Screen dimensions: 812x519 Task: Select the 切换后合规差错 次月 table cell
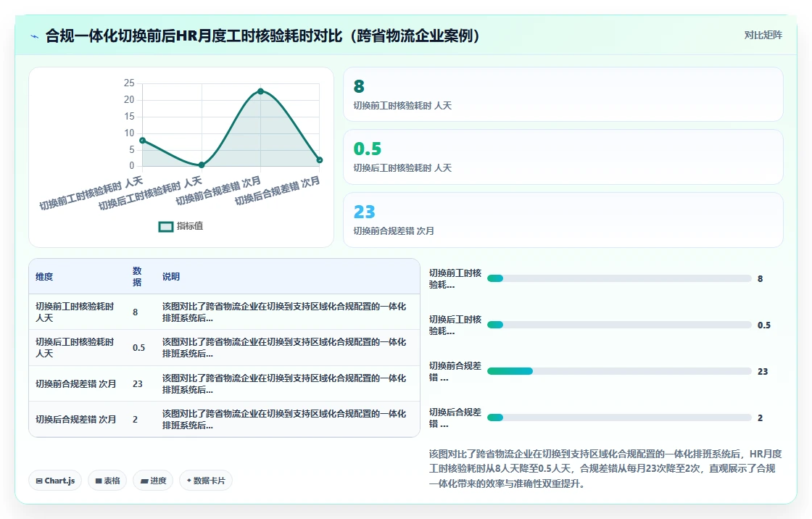75,420
